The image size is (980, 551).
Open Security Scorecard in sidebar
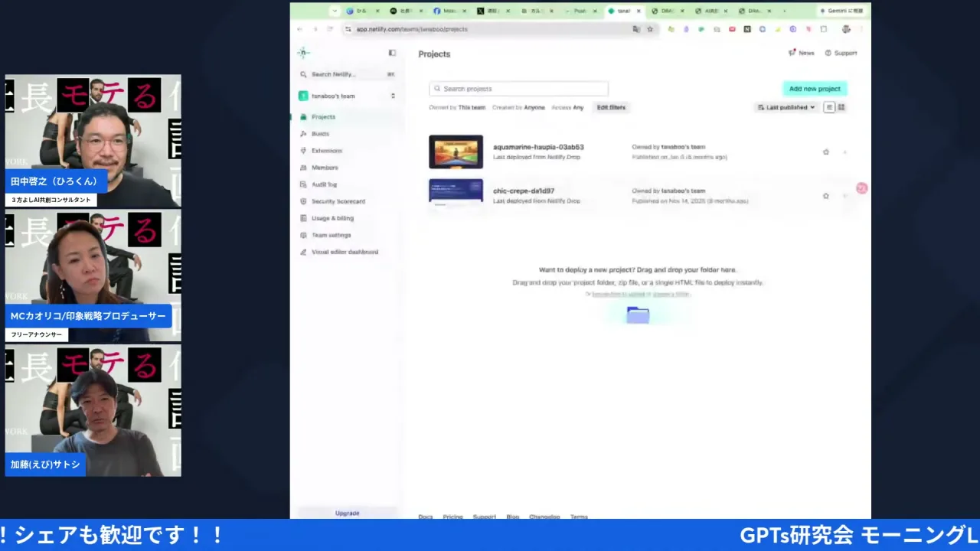(338, 201)
